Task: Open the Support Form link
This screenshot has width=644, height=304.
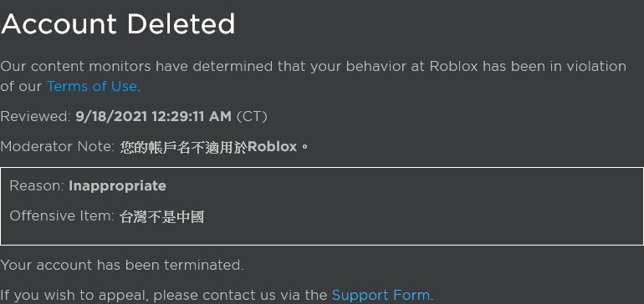Action: click(x=381, y=295)
